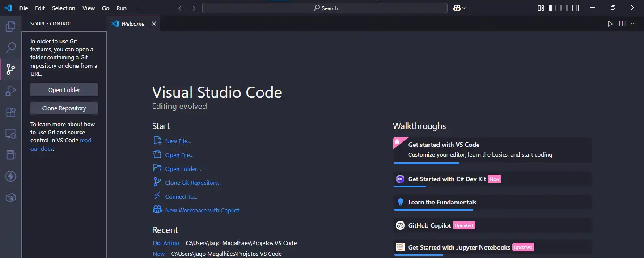Click the 'Walkthroughs' heading
This screenshot has height=258, width=644.
click(419, 126)
